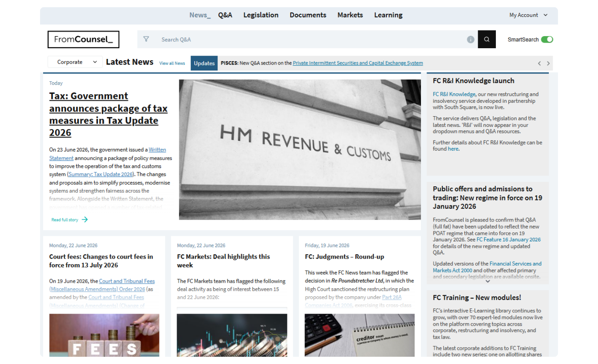598x364 pixels.
Task: Expand the Public offers panel with down chevron
Action: pyautogui.click(x=488, y=281)
